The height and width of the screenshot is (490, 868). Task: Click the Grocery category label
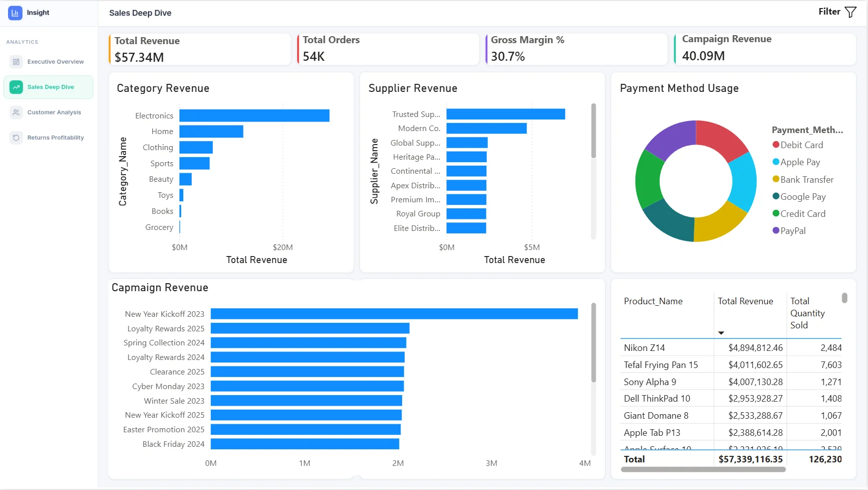(159, 227)
